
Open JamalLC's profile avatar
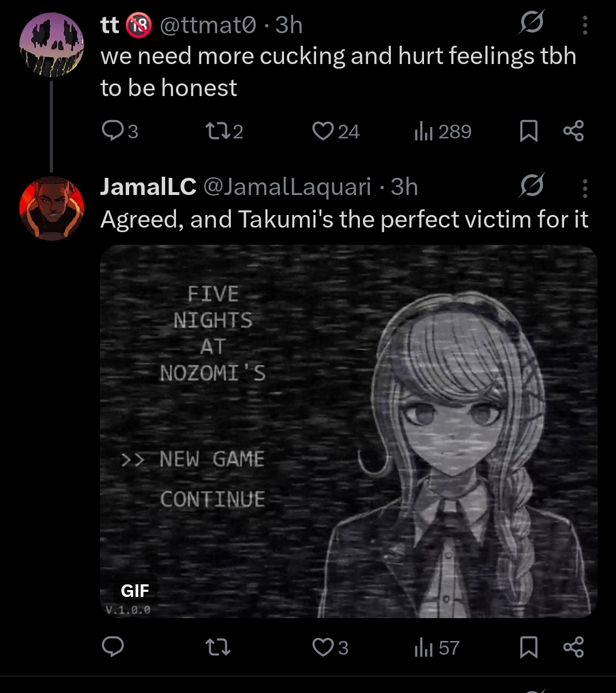pyautogui.click(x=51, y=208)
